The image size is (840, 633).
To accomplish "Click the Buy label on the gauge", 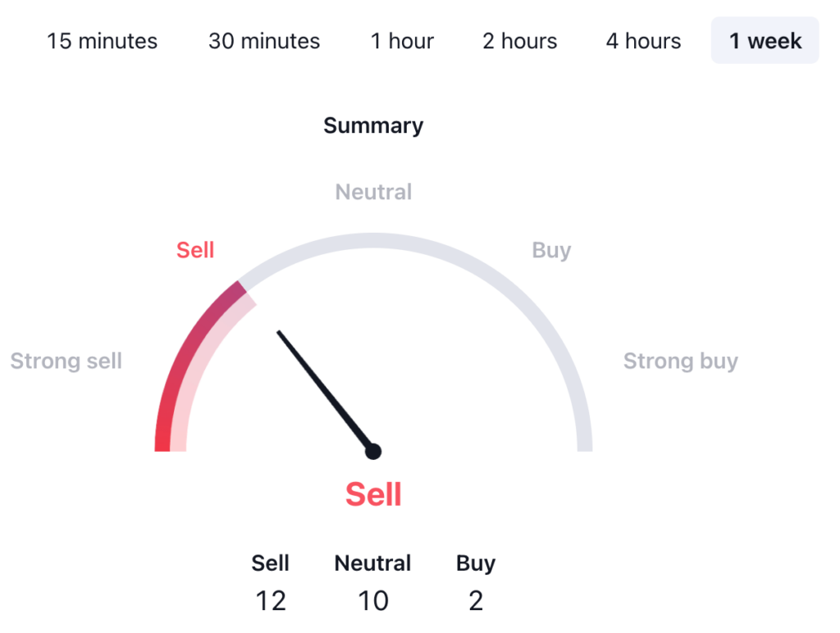I will [551, 250].
